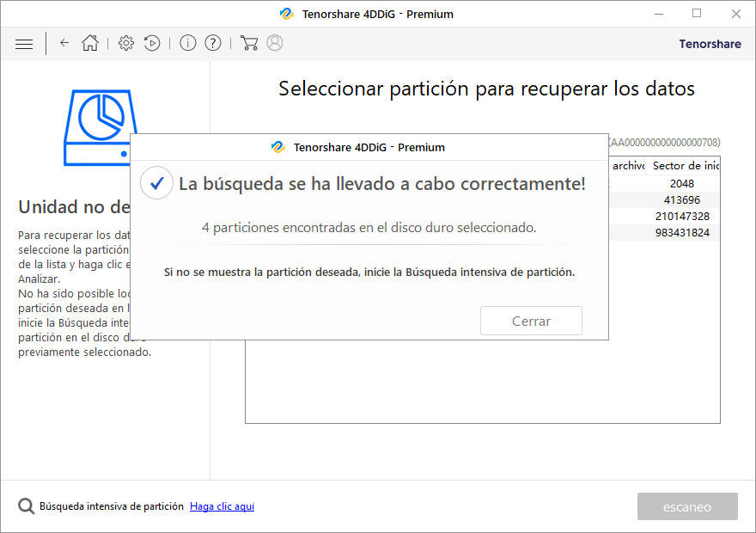Viewport: 756px width, 533px height.
Task: Click the 'Seleccionar partición para recuperar los datos' heading
Action: click(x=486, y=89)
